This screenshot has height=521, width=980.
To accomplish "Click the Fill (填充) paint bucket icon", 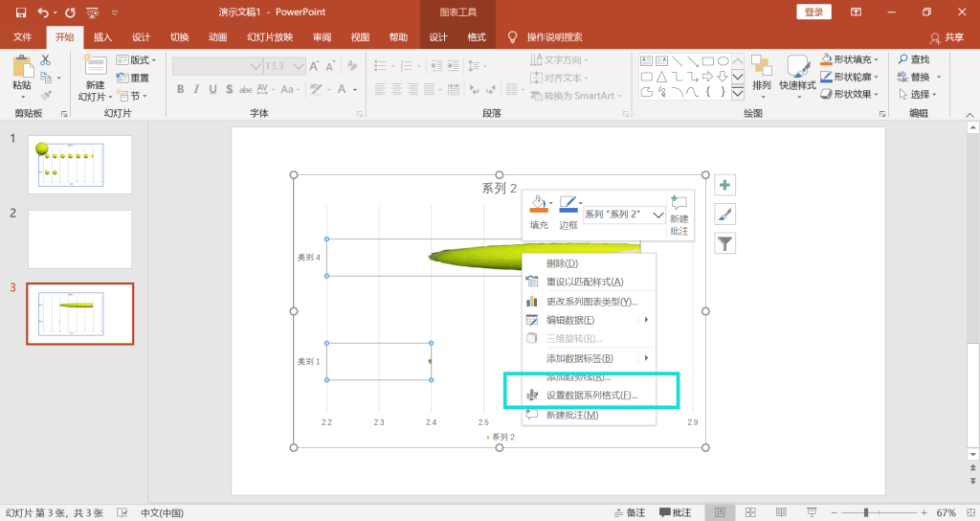I will pos(539,204).
